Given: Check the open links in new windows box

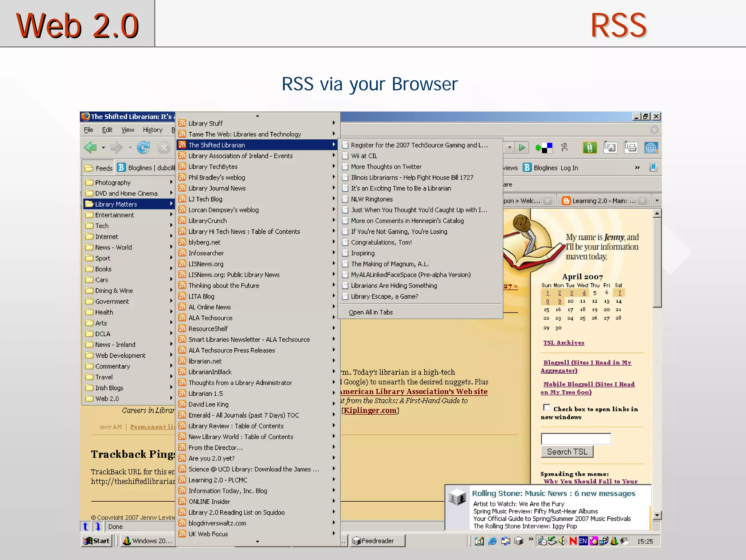Looking at the screenshot, I should click(546, 407).
